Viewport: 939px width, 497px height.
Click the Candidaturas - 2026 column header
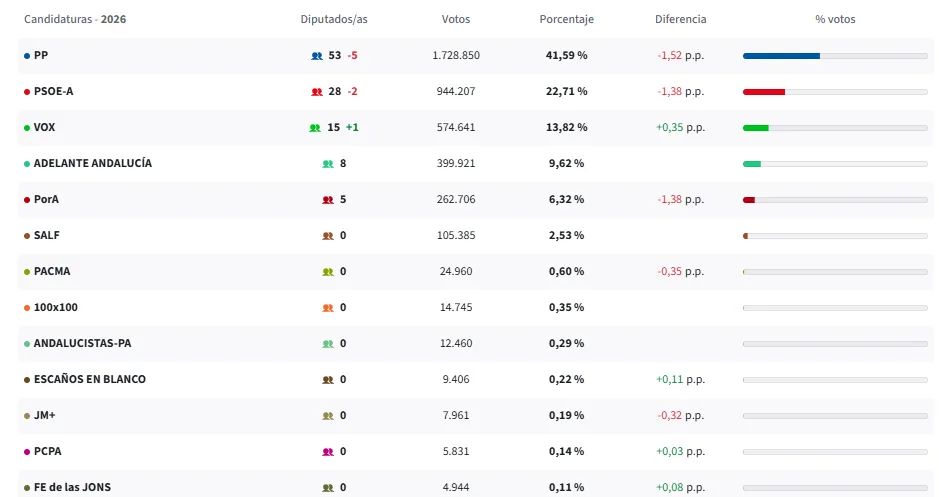click(x=75, y=19)
